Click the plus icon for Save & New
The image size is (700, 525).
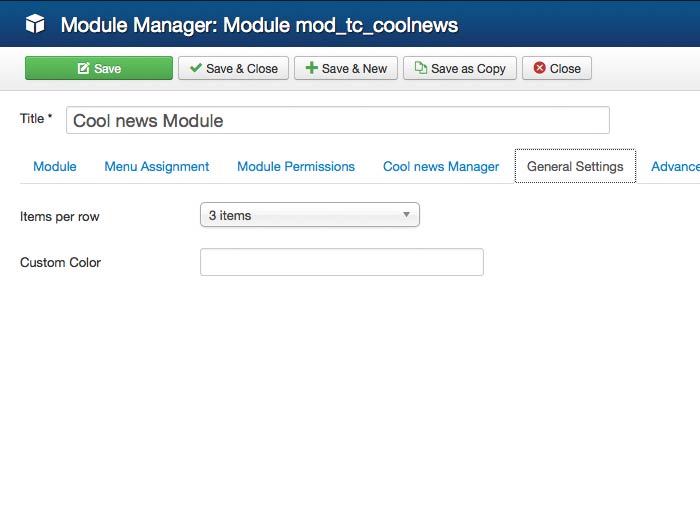[312, 68]
